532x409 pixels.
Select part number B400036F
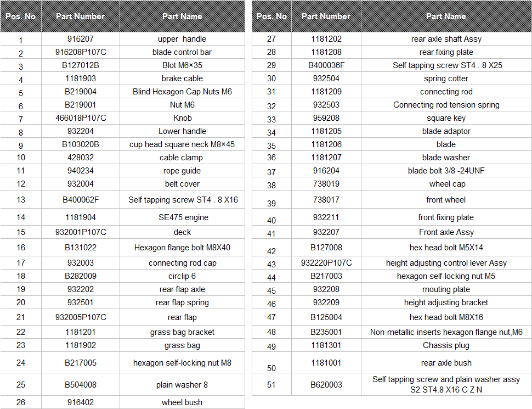[326, 65]
